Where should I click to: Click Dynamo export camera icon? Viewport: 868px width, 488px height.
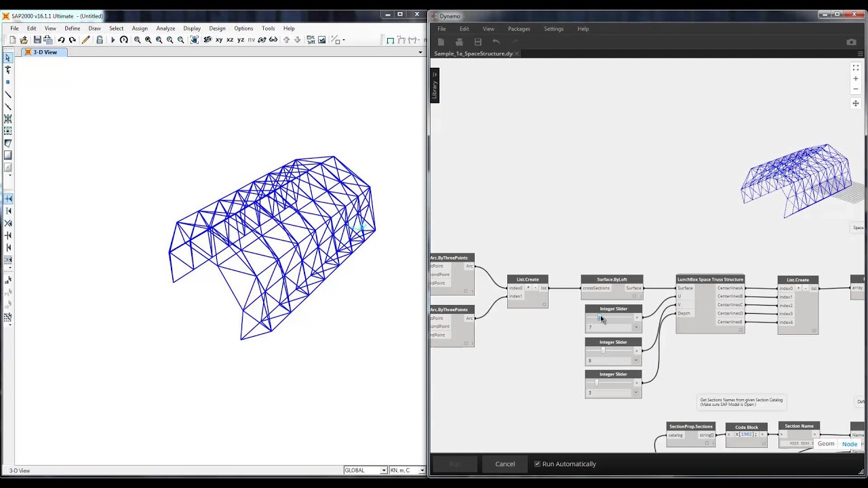pos(852,42)
